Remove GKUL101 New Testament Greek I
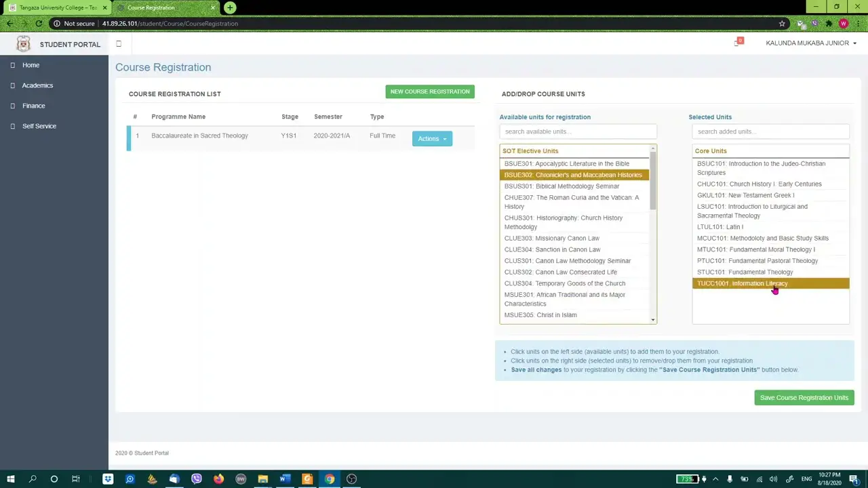 click(x=771, y=195)
